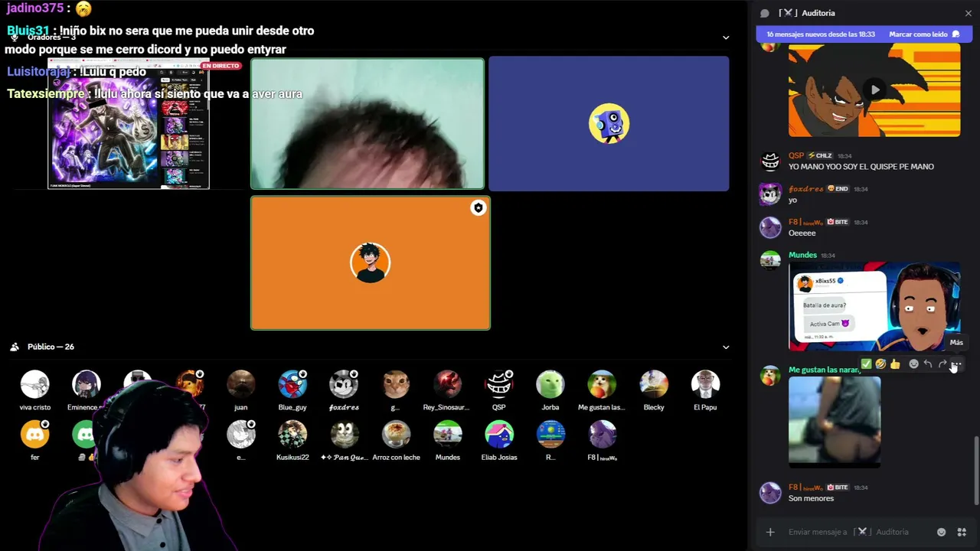The width and height of the screenshot is (980, 551).
Task: Open Blecky's audience avatar
Action: (x=654, y=384)
